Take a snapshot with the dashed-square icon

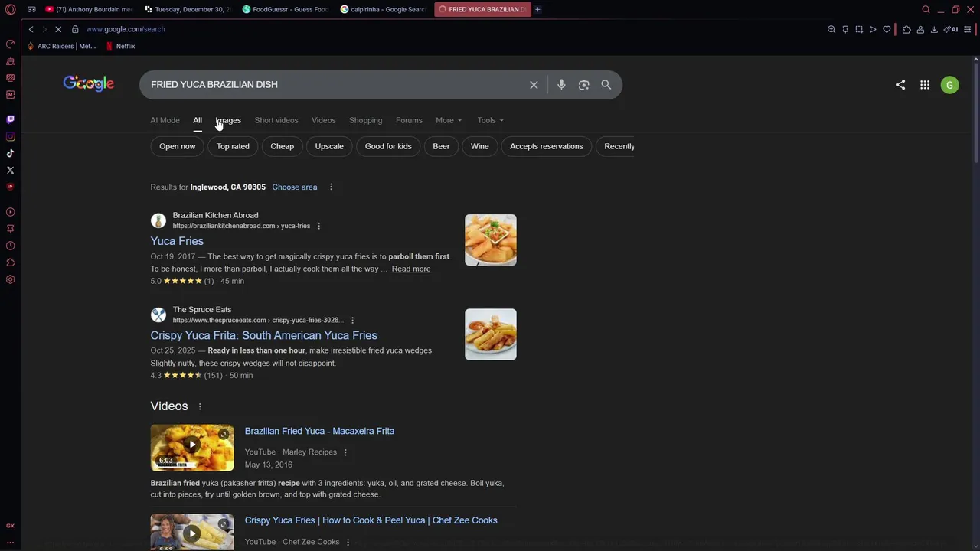[x=859, y=29]
